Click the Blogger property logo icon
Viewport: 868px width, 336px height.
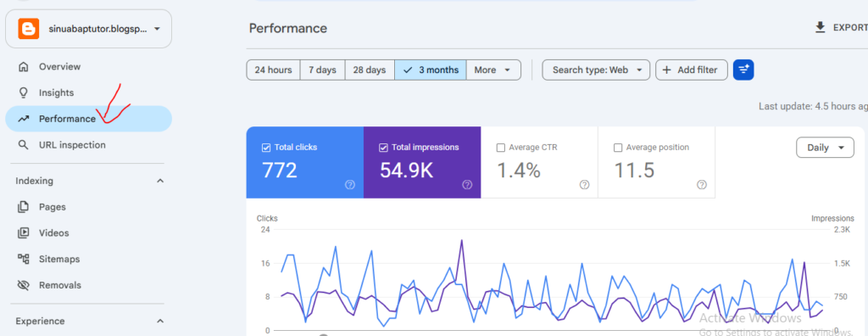pyautogui.click(x=28, y=28)
